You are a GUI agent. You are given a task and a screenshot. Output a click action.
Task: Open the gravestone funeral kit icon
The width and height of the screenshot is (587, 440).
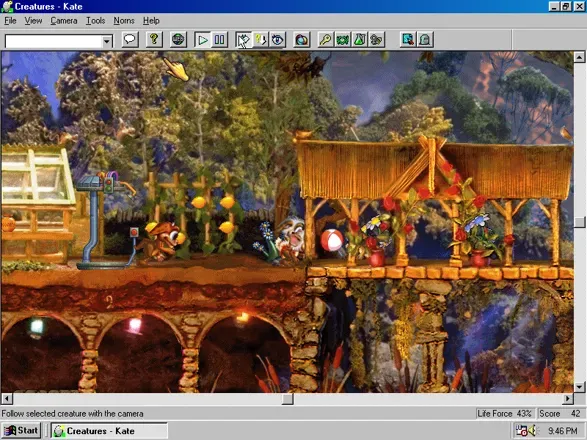coord(425,39)
